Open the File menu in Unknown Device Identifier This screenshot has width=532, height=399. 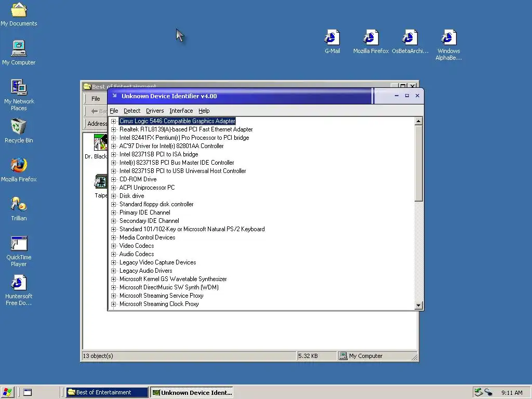[114, 111]
